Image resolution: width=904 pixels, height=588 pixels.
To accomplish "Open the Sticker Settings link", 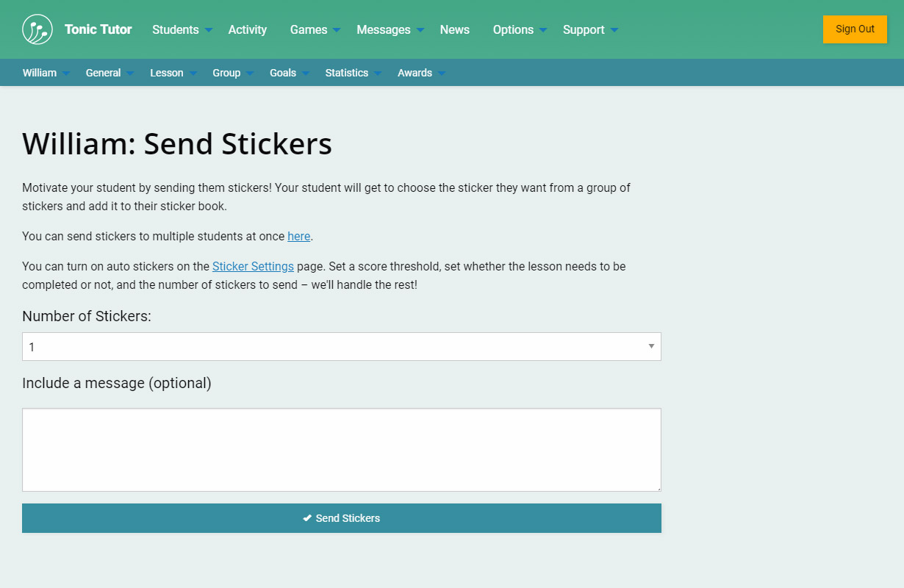I will click(x=253, y=266).
